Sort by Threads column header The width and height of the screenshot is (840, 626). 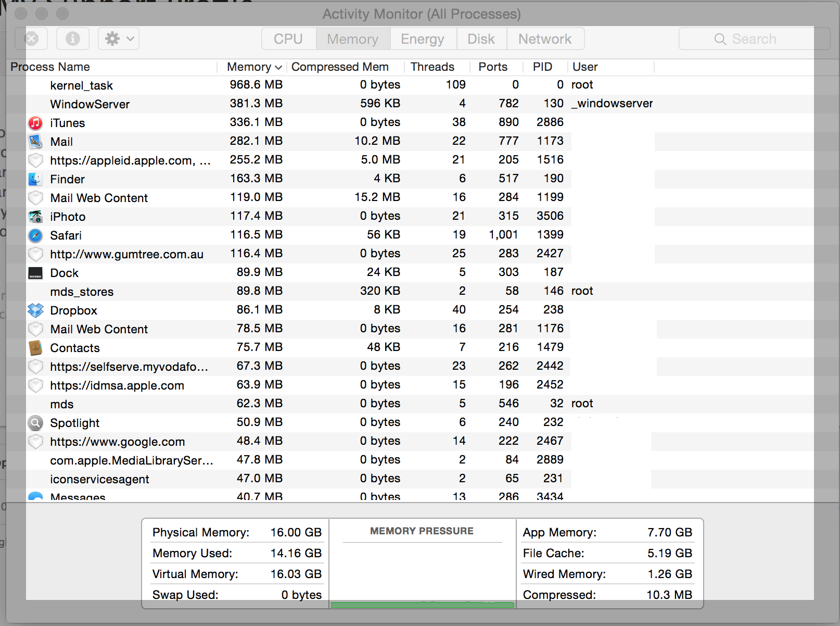pyautogui.click(x=436, y=67)
